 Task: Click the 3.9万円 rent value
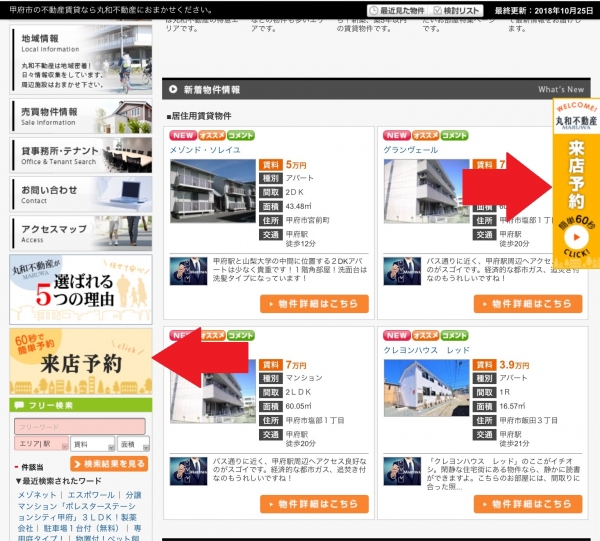(514, 365)
